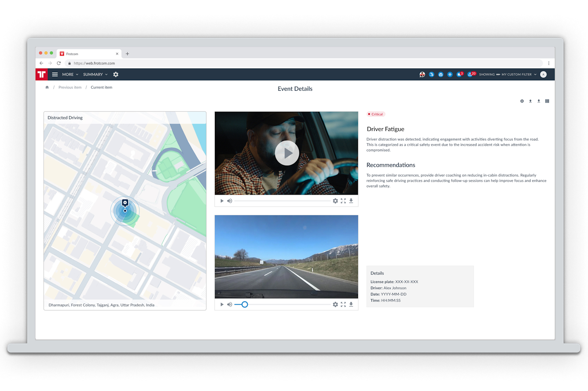The width and height of the screenshot is (588, 391).
Task: Open alerts icon with badge 20
Action: point(470,74)
